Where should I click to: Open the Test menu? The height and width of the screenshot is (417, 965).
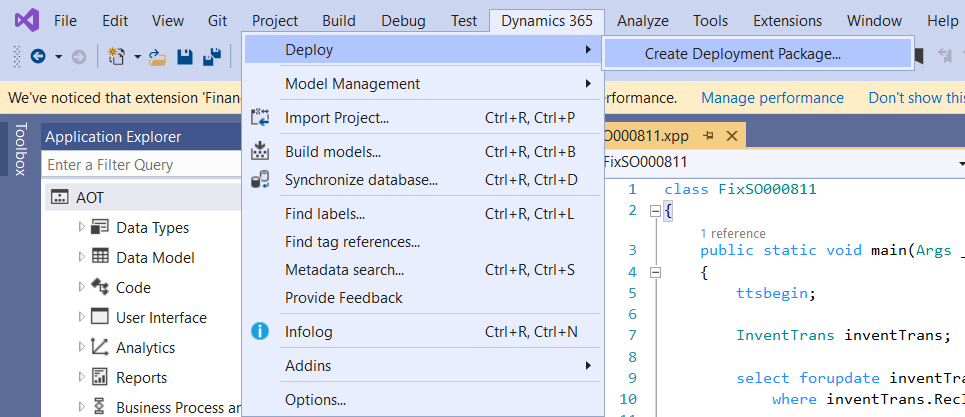(x=463, y=21)
